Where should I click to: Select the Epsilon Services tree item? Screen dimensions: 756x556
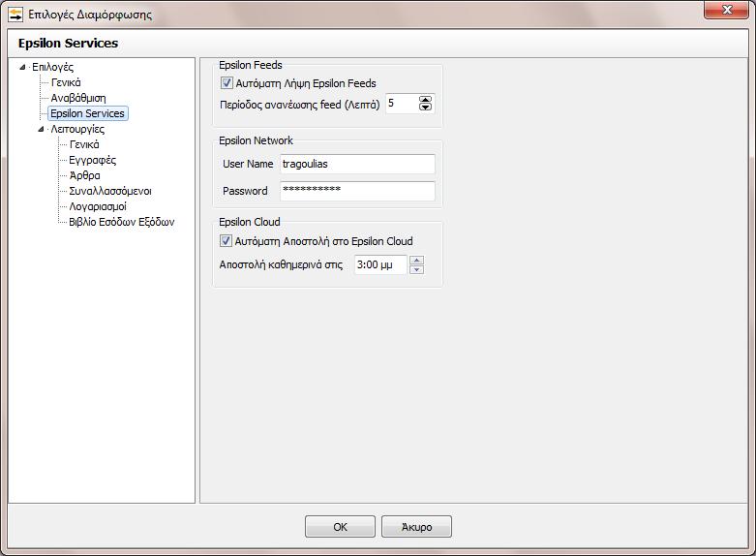88,113
